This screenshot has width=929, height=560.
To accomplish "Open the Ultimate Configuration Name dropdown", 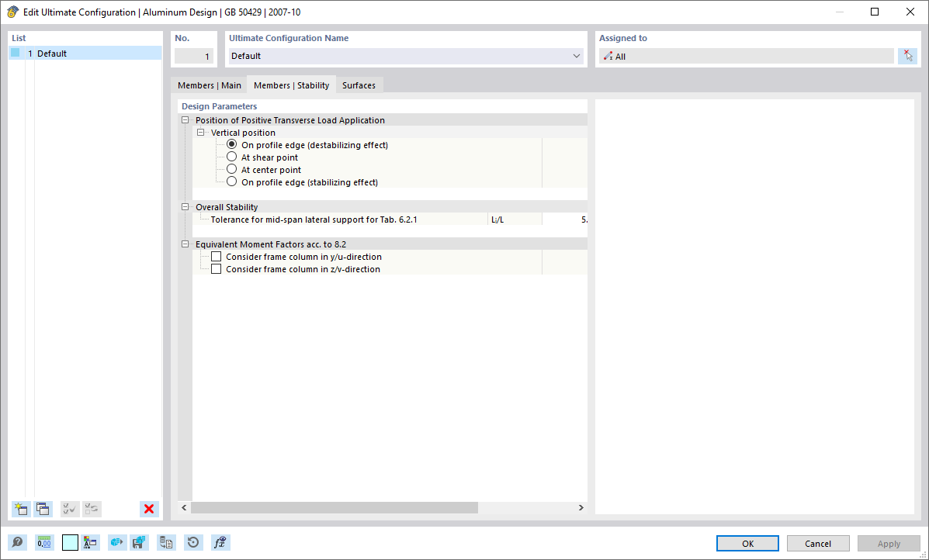I will click(576, 56).
